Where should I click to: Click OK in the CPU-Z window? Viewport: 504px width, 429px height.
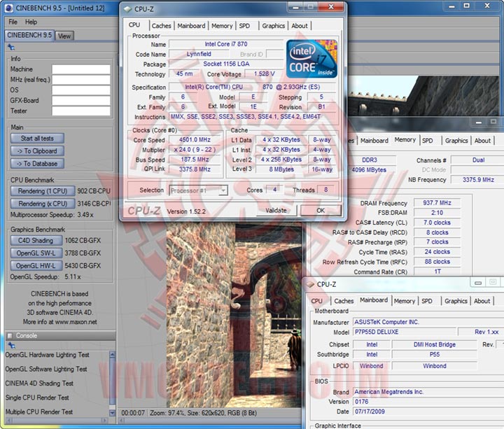pyautogui.click(x=321, y=211)
